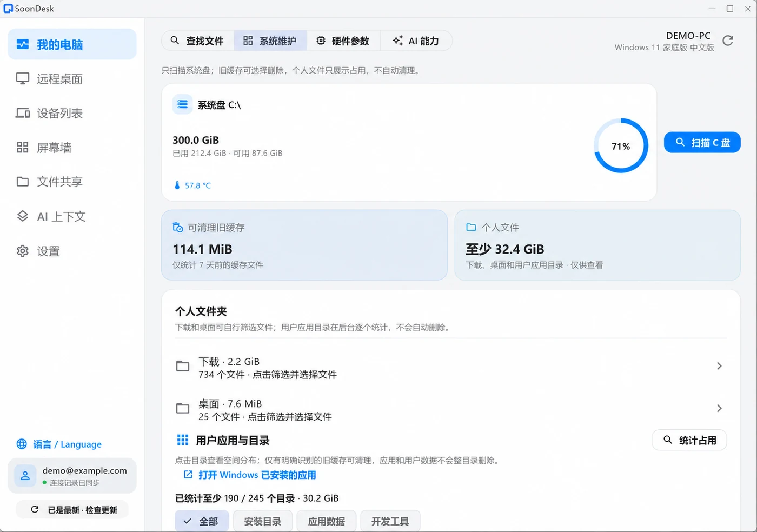Select 屏幕墙 in the sidebar
Image resolution: width=757 pixels, height=532 pixels.
click(72, 148)
